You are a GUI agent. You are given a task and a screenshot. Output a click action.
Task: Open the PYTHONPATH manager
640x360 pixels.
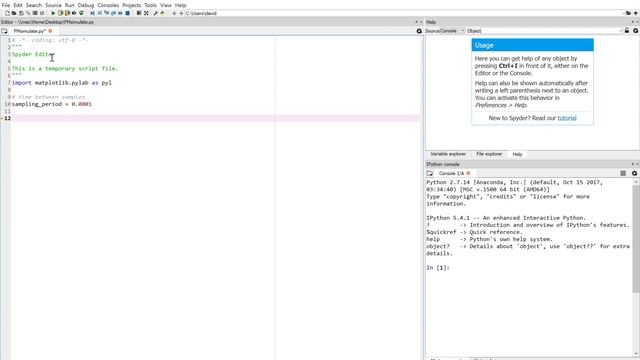[162, 13]
